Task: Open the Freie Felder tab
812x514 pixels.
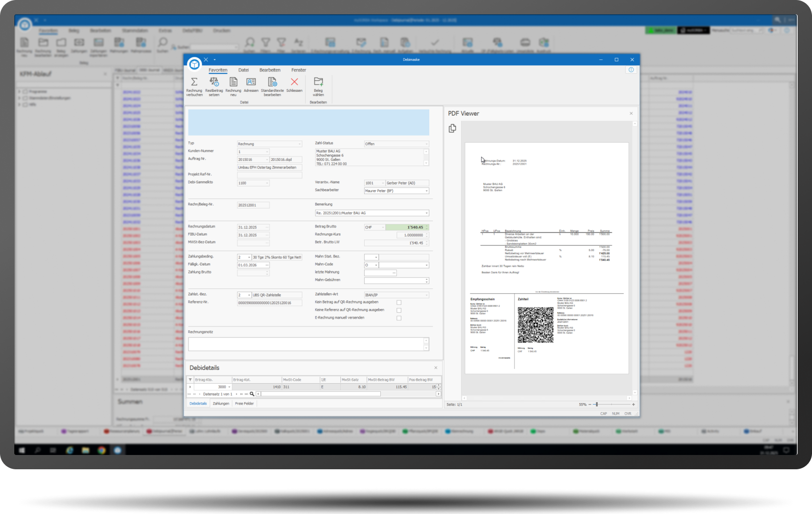Action: tap(244, 404)
